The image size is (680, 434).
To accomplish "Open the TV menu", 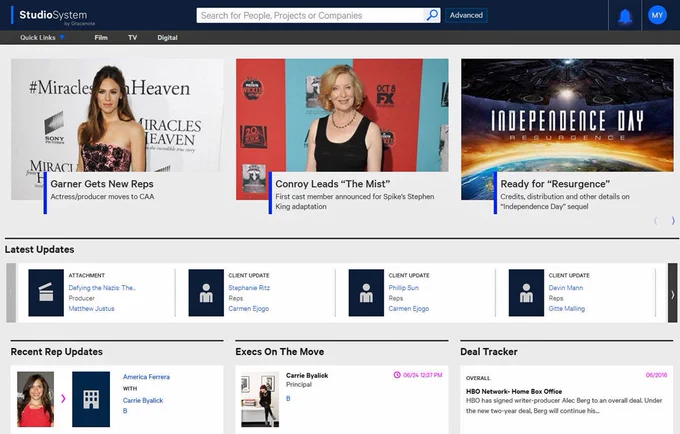I will (x=133, y=38).
